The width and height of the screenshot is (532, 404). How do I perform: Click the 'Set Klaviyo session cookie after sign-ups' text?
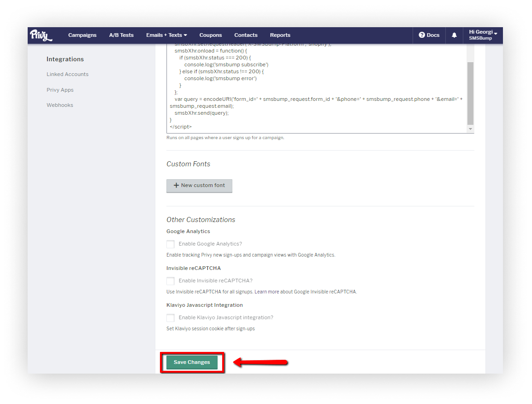[211, 329]
